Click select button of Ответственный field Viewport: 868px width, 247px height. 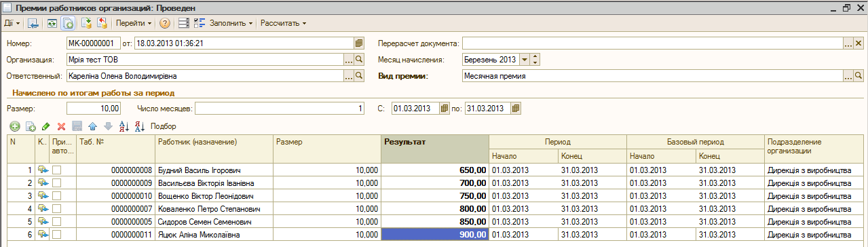[x=348, y=76]
